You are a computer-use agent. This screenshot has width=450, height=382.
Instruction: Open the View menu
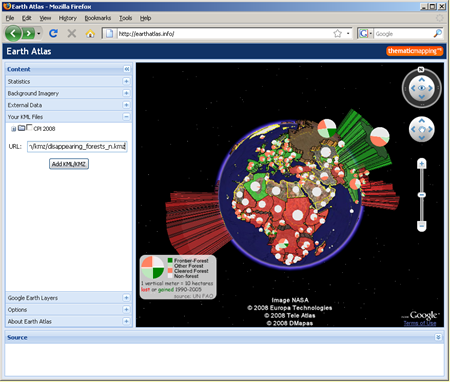tap(45, 18)
